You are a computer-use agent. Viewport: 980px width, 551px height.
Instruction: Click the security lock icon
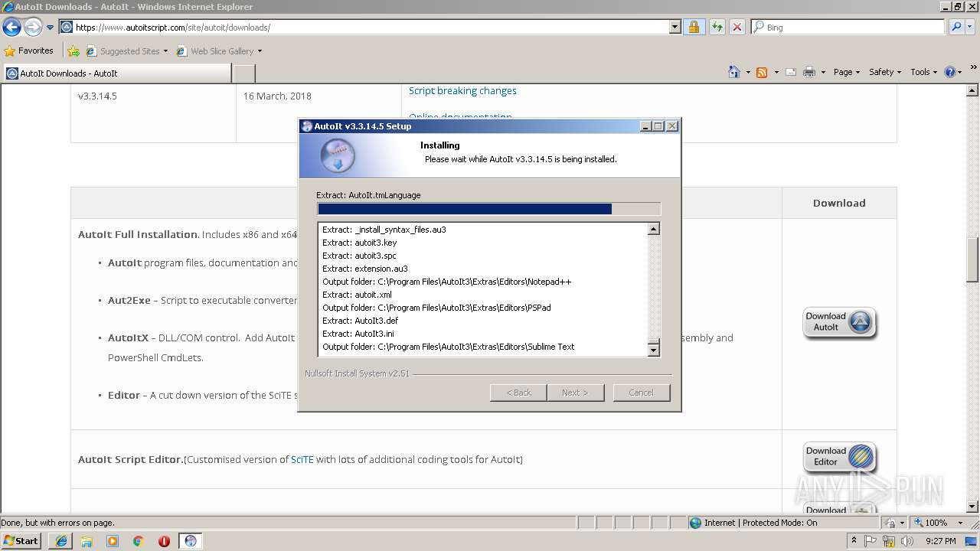694,28
